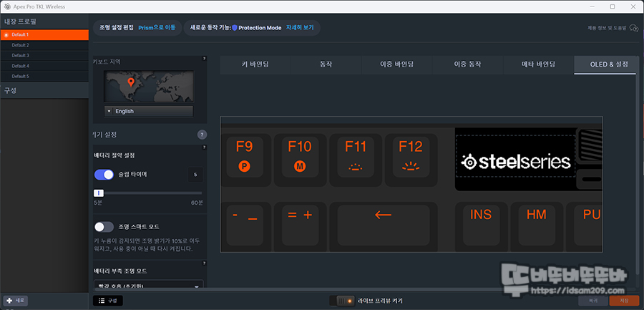Click the INS key on preview

coord(481,225)
